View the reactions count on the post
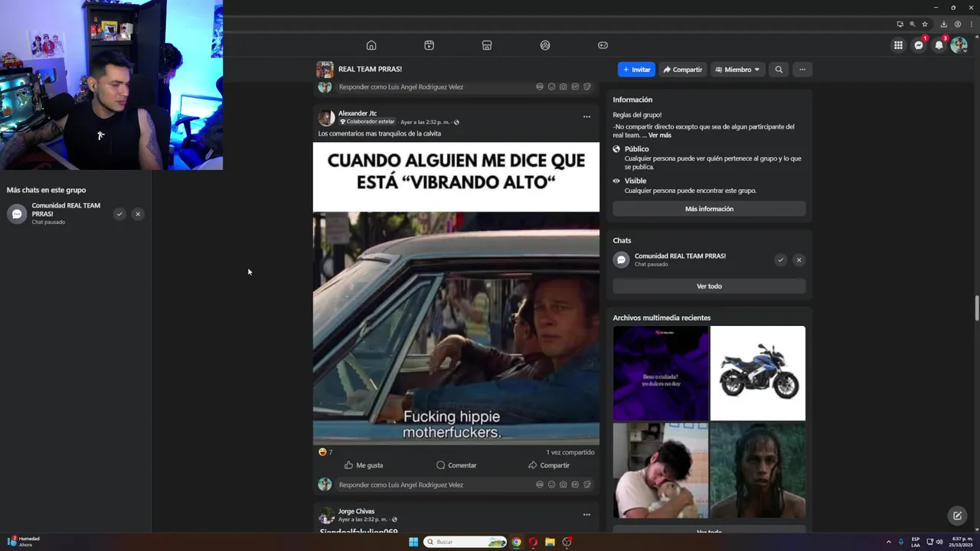 (x=325, y=452)
